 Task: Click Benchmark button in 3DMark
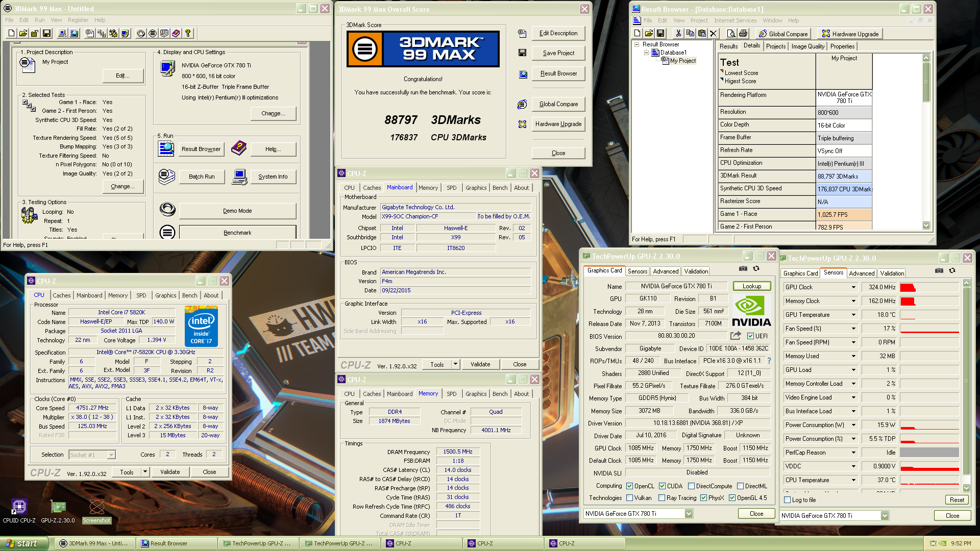[237, 233]
